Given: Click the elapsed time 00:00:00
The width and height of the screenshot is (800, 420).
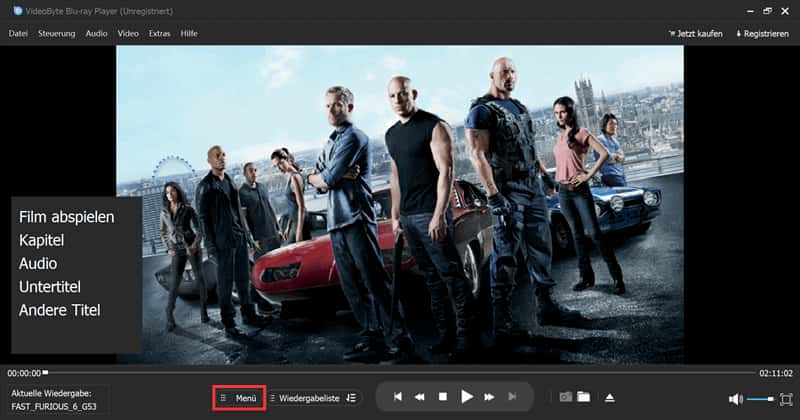Looking at the screenshot, I should pos(24,374).
